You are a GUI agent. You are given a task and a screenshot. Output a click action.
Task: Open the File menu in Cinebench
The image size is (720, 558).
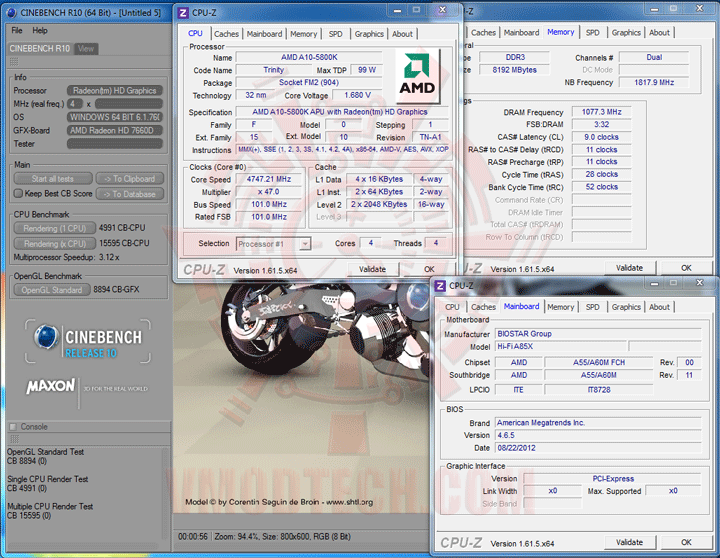[x=17, y=31]
